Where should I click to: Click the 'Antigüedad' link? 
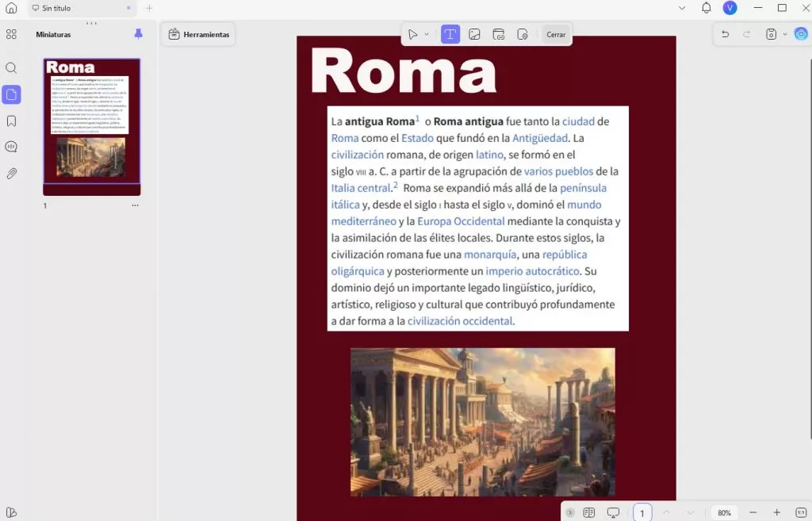[539, 138]
